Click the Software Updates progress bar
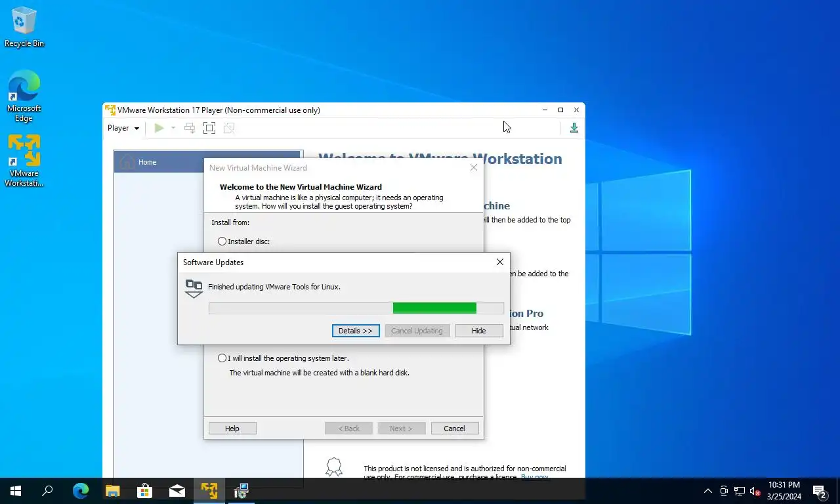The width and height of the screenshot is (840, 504). (356, 308)
